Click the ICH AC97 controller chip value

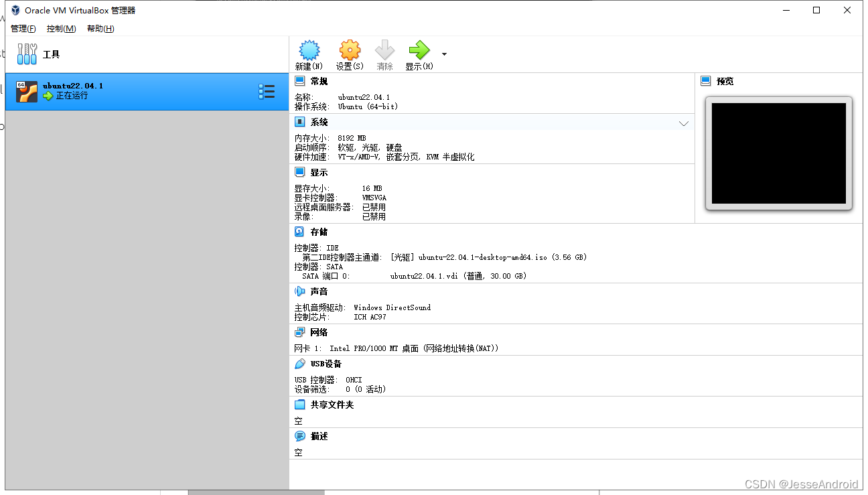[370, 317]
